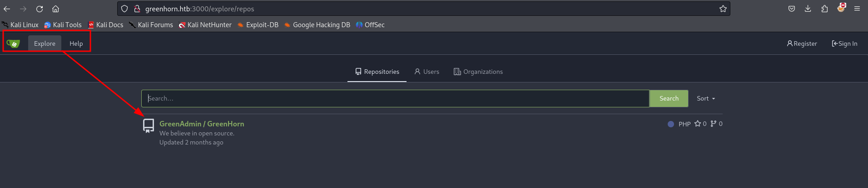This screenshot has width=868, height=188.
Task: Open the Firefox hamburger menu
Action: point(857,9)
